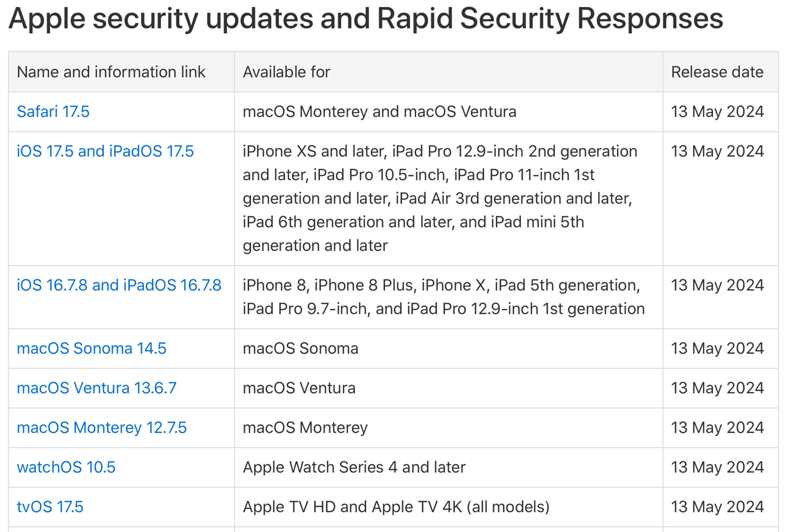Click the Available for column header
787x532 pixels.
tap(286, 72)
